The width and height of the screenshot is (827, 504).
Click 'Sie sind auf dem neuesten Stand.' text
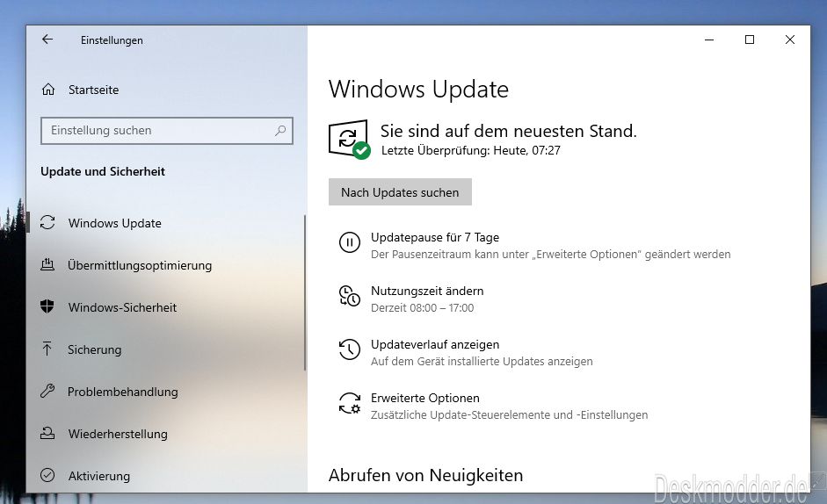point(509,131)
